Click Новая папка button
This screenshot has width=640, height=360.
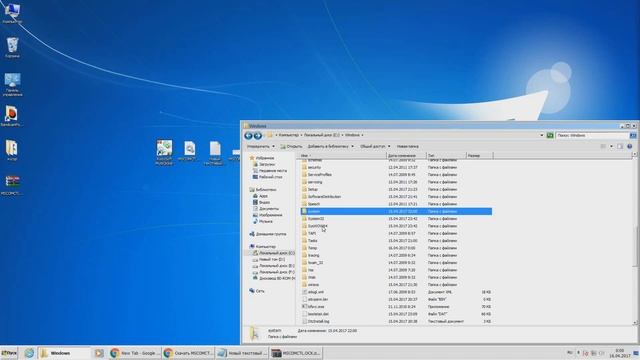(x=407, y=146)
